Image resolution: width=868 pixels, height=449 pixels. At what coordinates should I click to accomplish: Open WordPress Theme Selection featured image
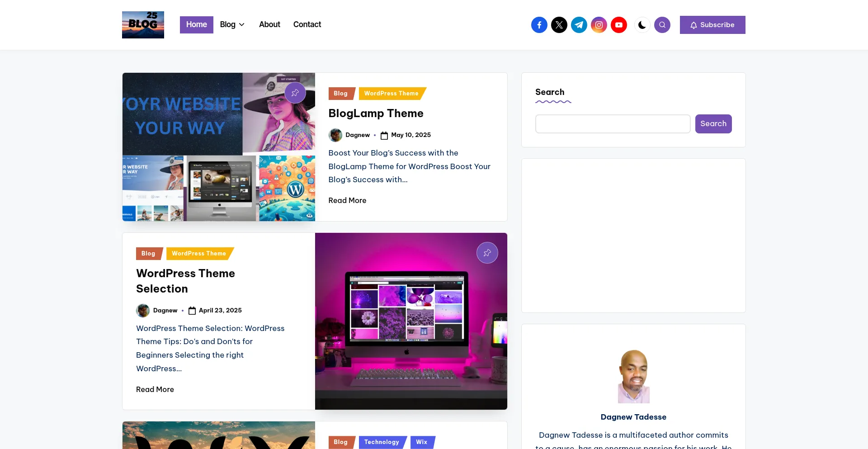point(411,321)
